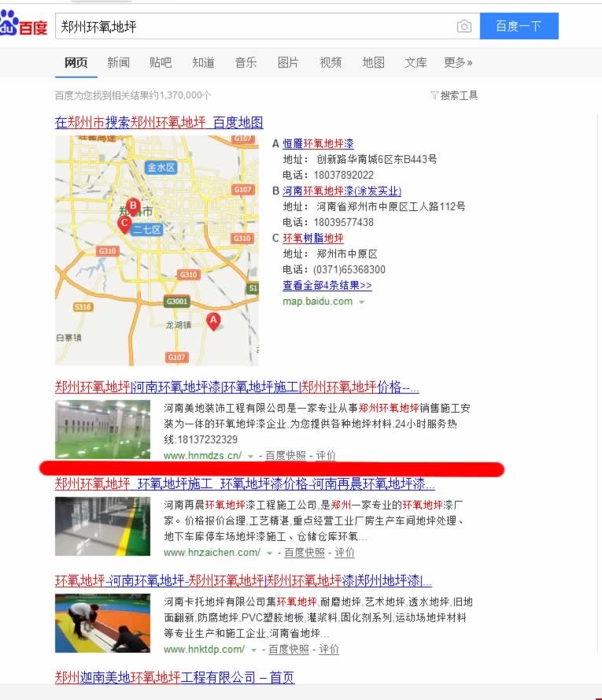Open the 恒雁环氧地坪漆 listing link

tap(318, 143)
